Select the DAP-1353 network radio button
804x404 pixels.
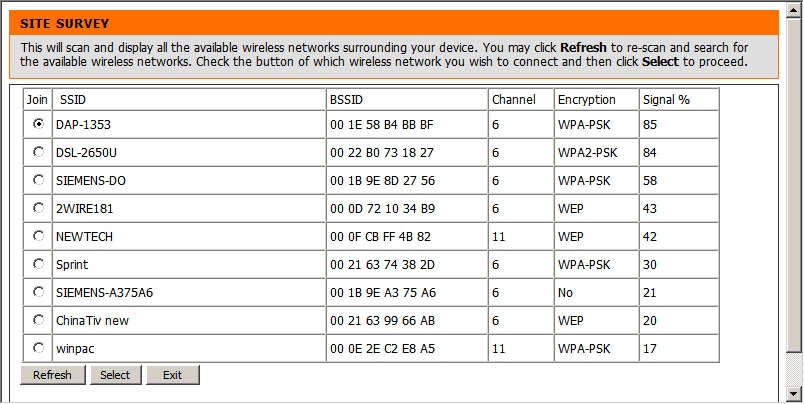(x=38, y=124)
